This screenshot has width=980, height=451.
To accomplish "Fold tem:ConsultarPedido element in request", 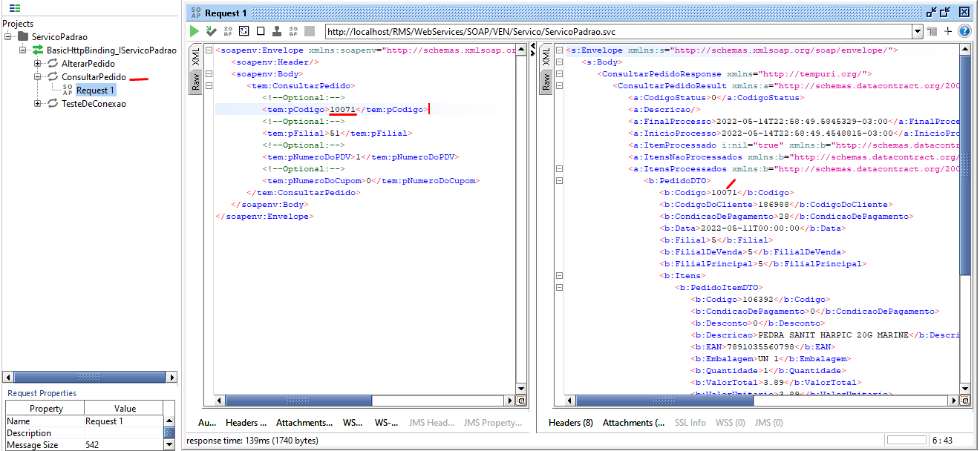I will 209,86.
